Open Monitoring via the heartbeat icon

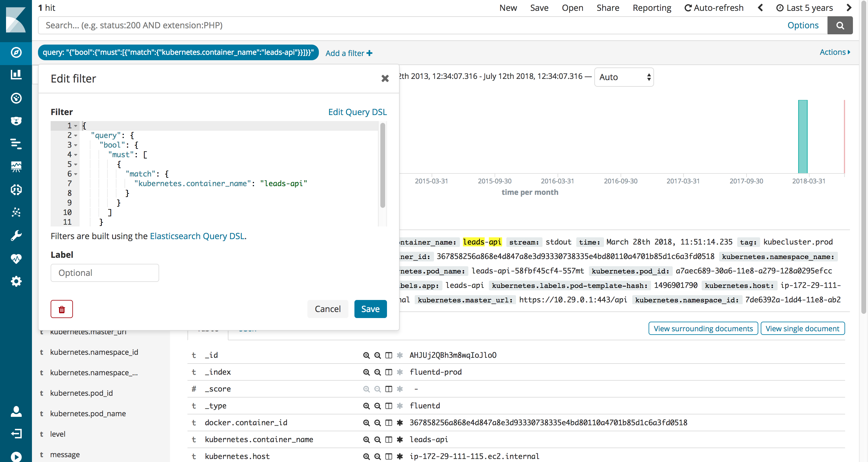(16, 258)
